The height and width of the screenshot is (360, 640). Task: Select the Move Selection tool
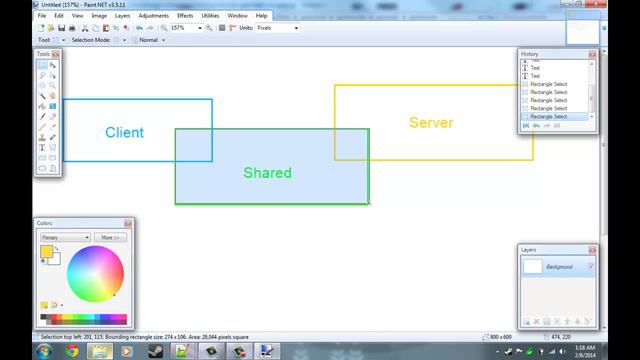coord(53,76)
